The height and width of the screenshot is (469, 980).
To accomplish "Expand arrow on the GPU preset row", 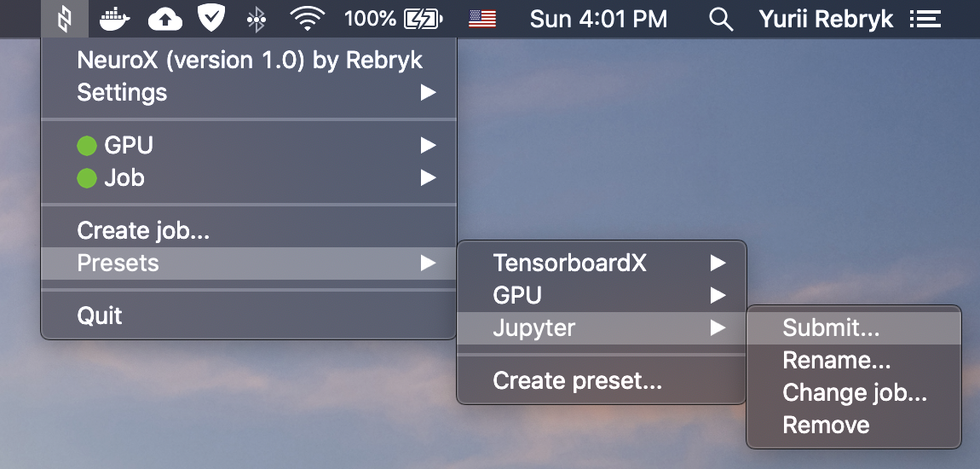I will point(718,296).
